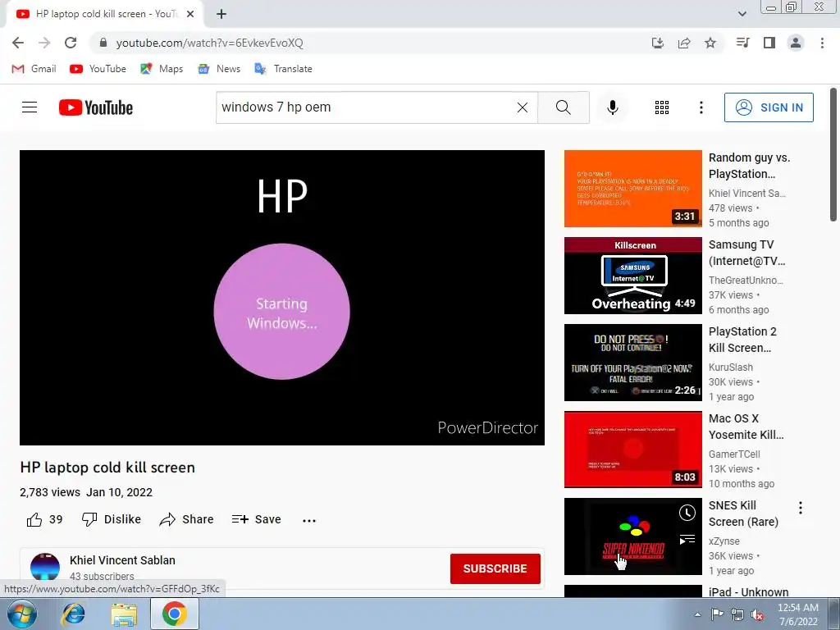840x630 pixels.
Task: Open the YouTube bookmark in bookmarks bar
Action: click(98, 69)
